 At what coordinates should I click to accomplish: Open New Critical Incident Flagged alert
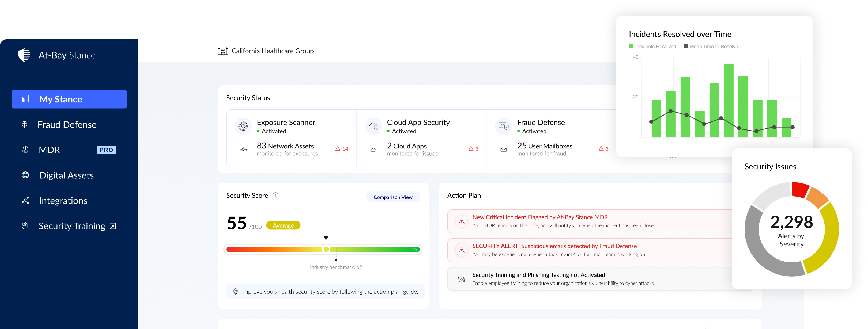[x=540, y=217]
